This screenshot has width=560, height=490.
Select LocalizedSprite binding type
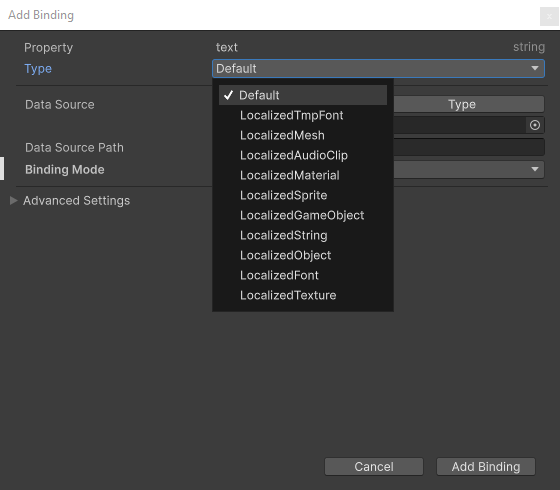303,195
